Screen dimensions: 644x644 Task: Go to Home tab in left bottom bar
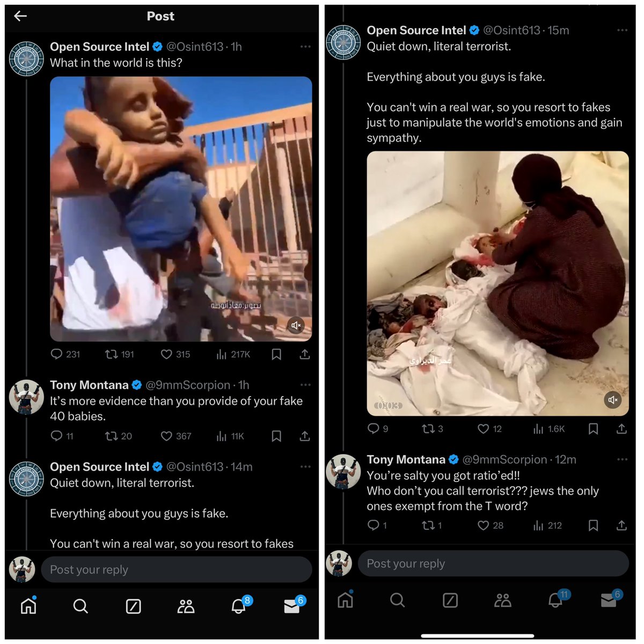click(x=28, y=606)
